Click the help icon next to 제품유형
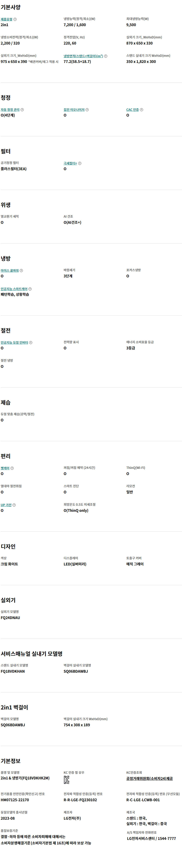182x868 pixels. click(x=15, y=19)
